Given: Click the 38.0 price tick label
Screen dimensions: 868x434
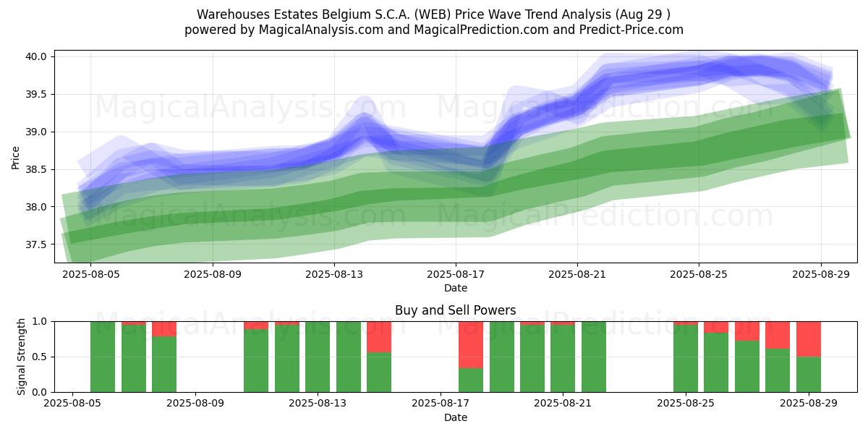Looking at the screenshot, I should [37, 207].
